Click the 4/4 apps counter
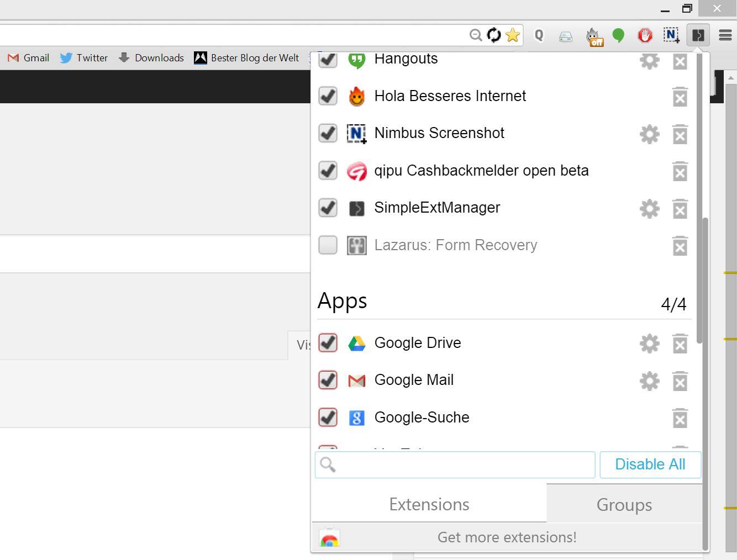Image resolution: width=737 pixels, height=560 pixels. pos(673,304)
